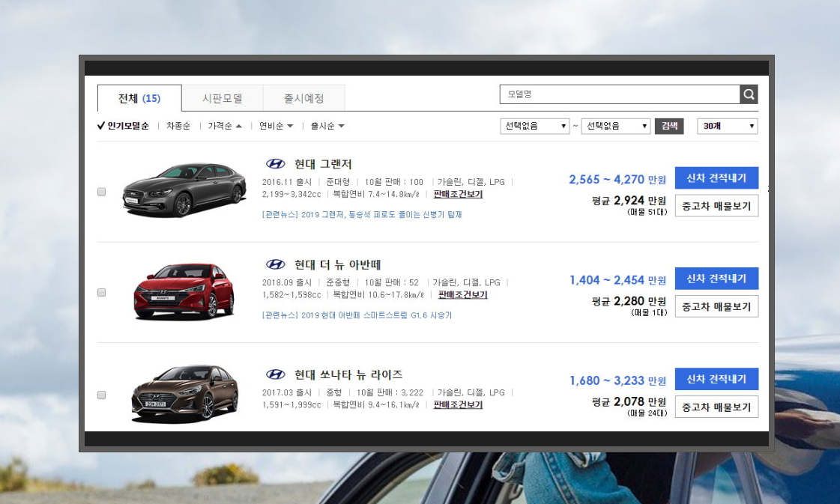Viewport: 840px width, 504px height.
Task: Click 신차 견적내기 for 현대 그랜저
Action: point(716,177)
